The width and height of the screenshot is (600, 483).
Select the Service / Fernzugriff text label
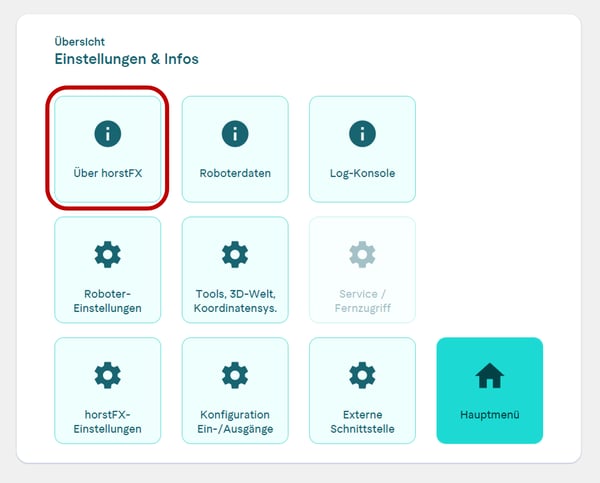click(x=362, y=301)
